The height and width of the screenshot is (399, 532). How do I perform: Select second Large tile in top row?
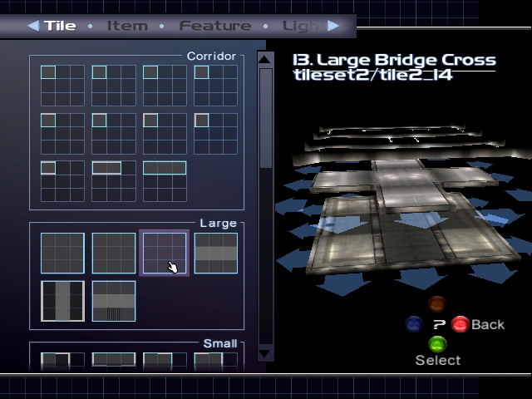click(x=114, y=253)
